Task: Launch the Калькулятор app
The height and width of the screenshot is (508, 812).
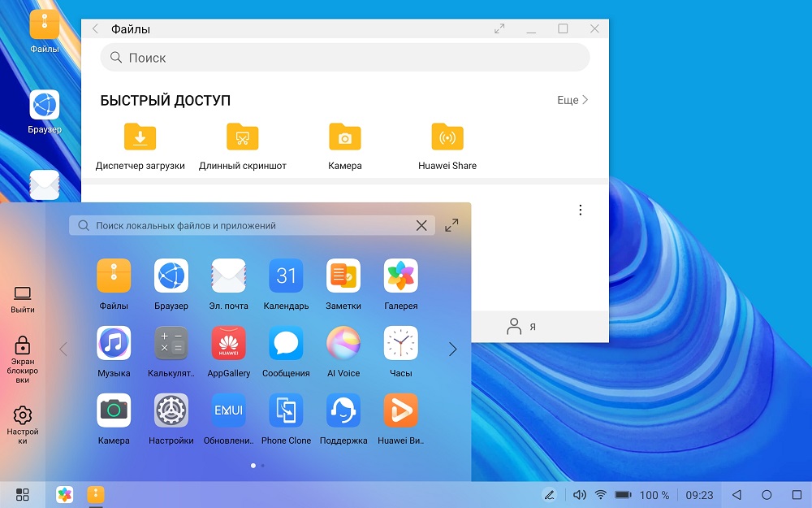Action: (x=171, y=343)
